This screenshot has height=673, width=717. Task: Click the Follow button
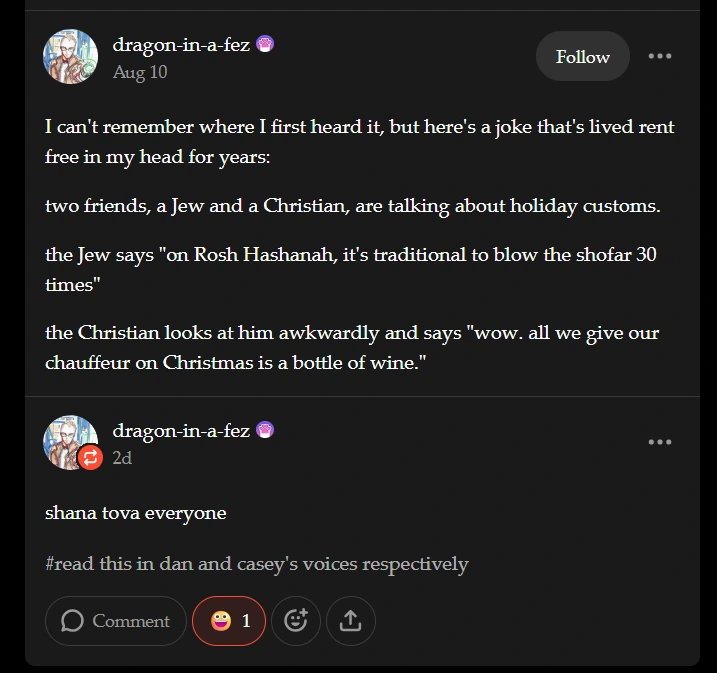582,57
